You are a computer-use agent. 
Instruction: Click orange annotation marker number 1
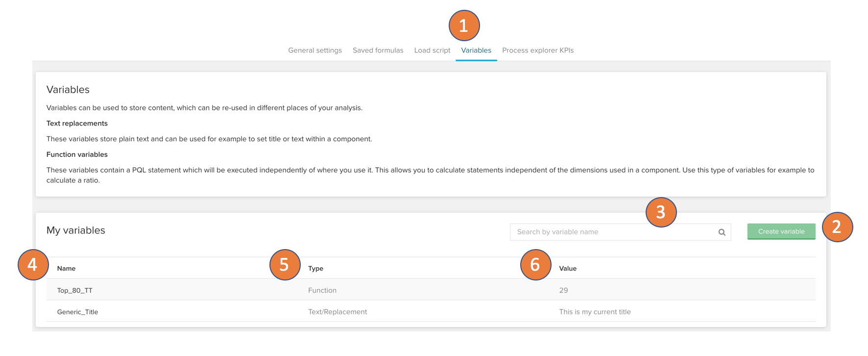[x=464, y=25]
